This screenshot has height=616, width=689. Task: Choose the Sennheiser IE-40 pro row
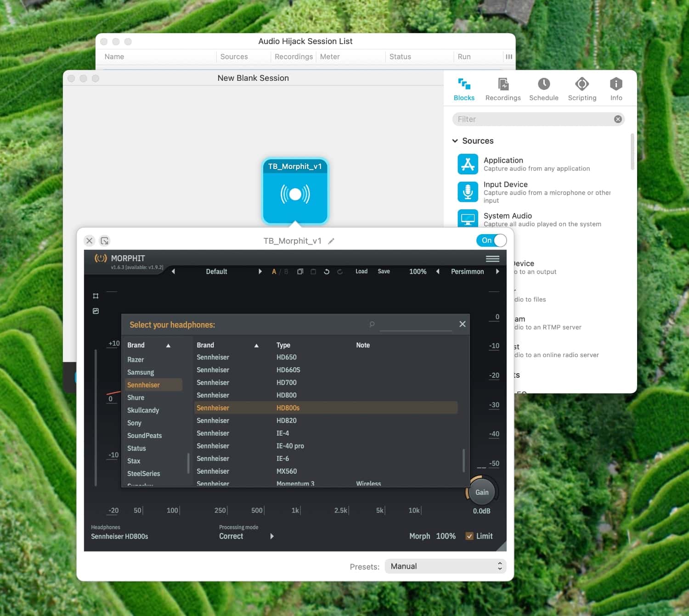click(326, 446)
